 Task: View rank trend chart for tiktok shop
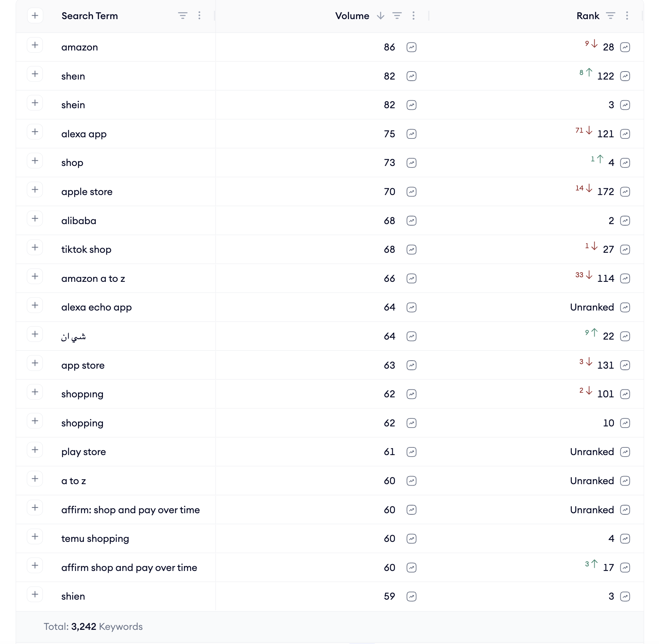coord(625,250)
